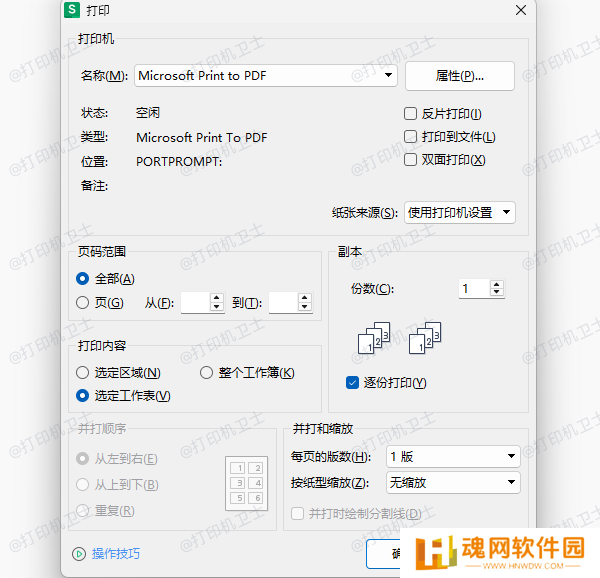Increase the 从 from-page value
Viewport: 600px width, 578px height.
(x=217, y=298)
